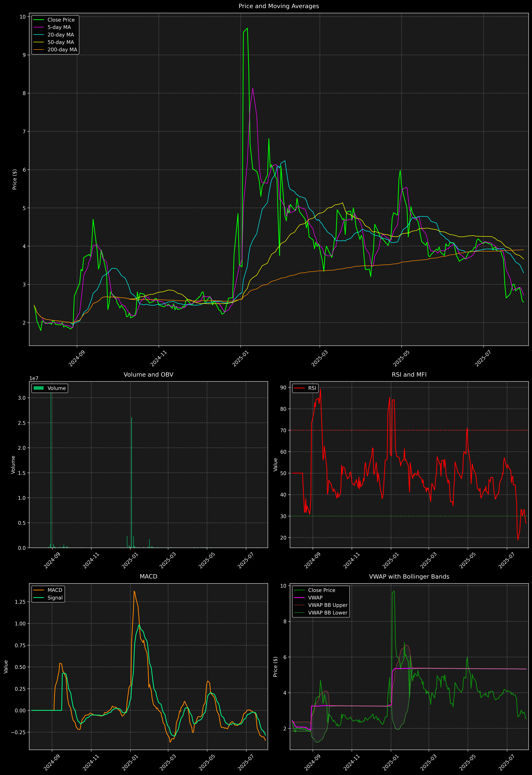
Task: Click the 'Price ($)' axis label of the top chart
Action: click(15, 179)
